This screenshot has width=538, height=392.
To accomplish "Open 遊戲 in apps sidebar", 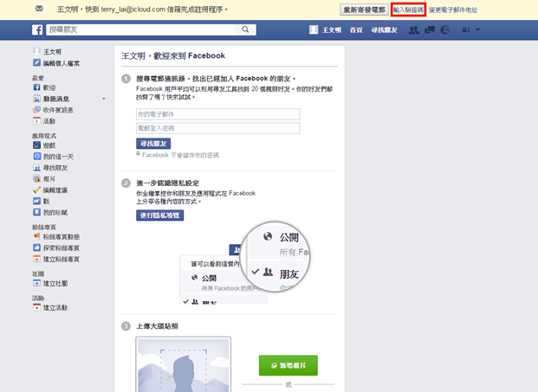I will point(44,145).
